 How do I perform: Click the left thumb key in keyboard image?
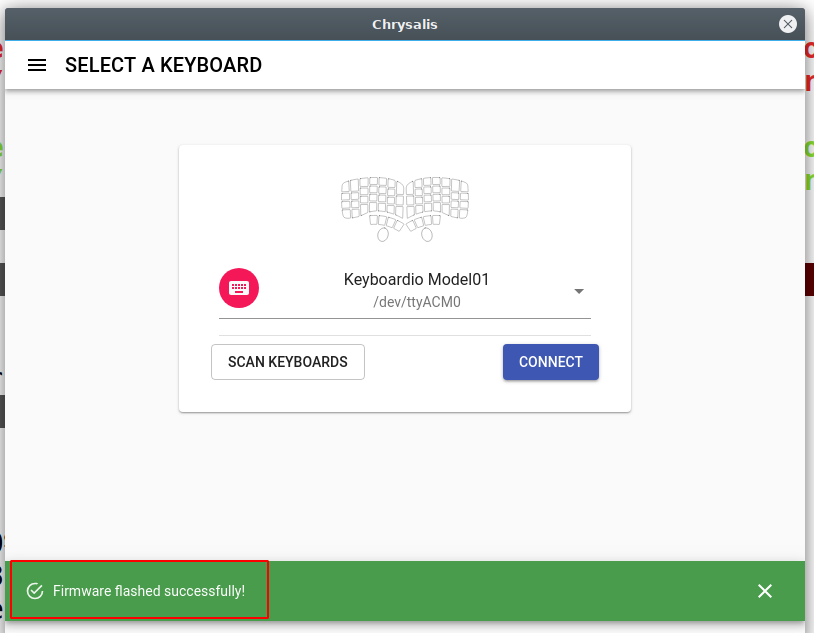coord(382,234)
